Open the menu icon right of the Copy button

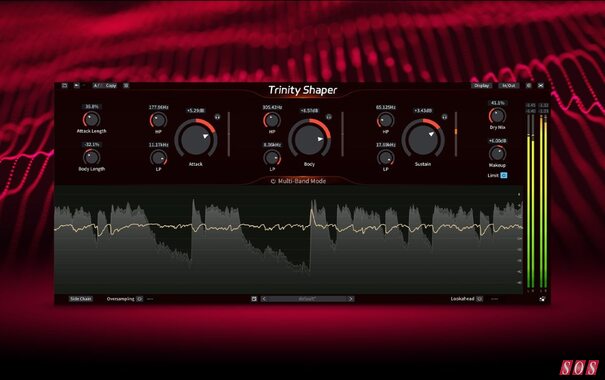coord(126,86)
